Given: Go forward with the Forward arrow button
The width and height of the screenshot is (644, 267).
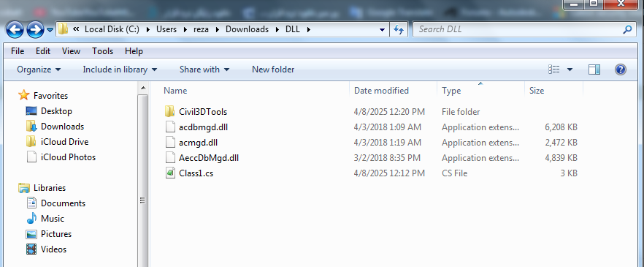Looking at the screenshot, I should tap(35, 29).
